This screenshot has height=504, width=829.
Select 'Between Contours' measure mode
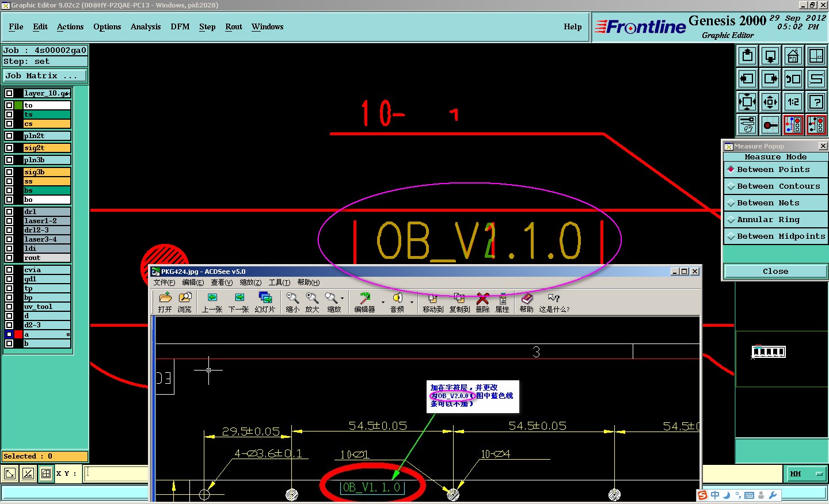[x=775, y=186]
